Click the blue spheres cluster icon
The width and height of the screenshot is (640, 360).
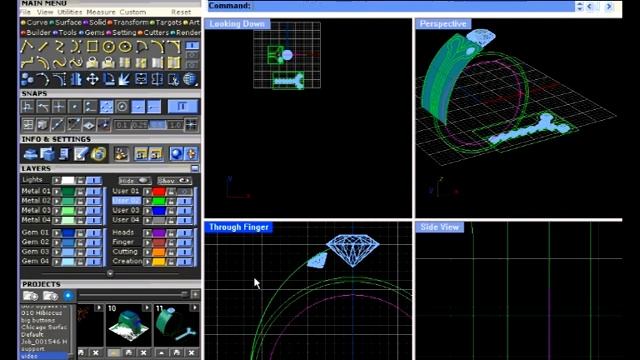(27, 79)
